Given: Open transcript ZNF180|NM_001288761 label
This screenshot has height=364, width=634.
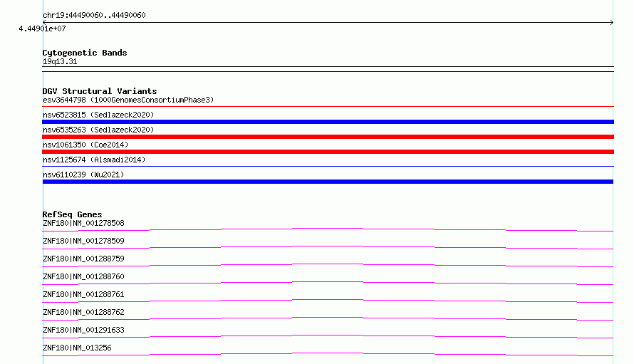Looking at the screenshot, I should pos(83,294).
